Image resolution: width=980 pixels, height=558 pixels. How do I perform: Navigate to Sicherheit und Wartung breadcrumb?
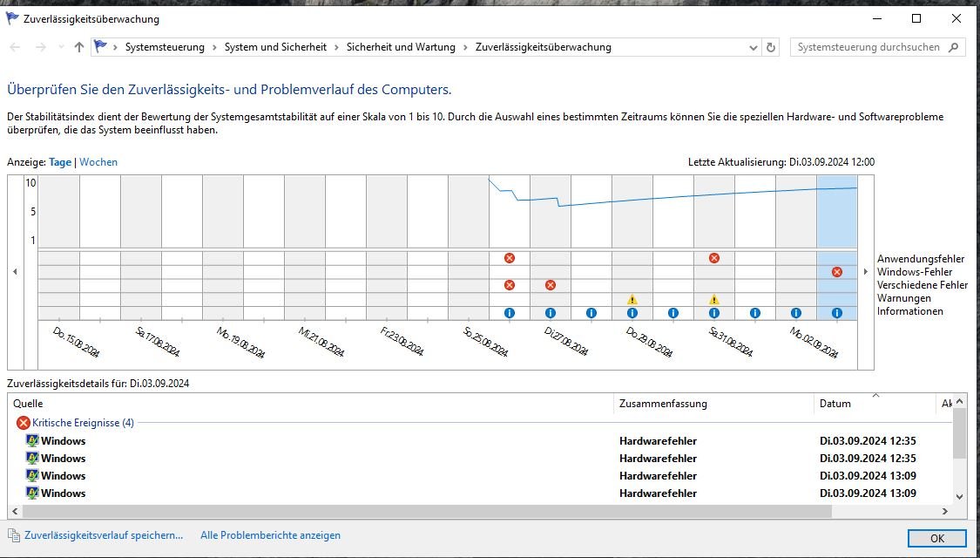click(402, 47)
